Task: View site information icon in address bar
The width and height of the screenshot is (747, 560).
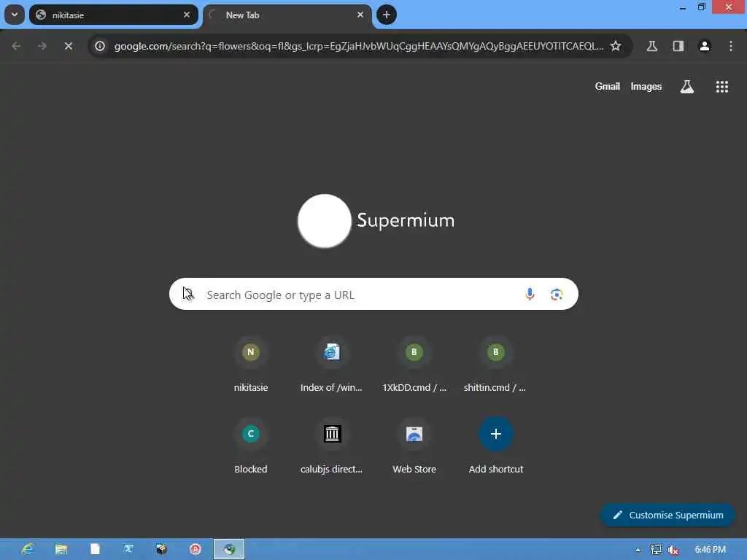Action: (100, 46)
